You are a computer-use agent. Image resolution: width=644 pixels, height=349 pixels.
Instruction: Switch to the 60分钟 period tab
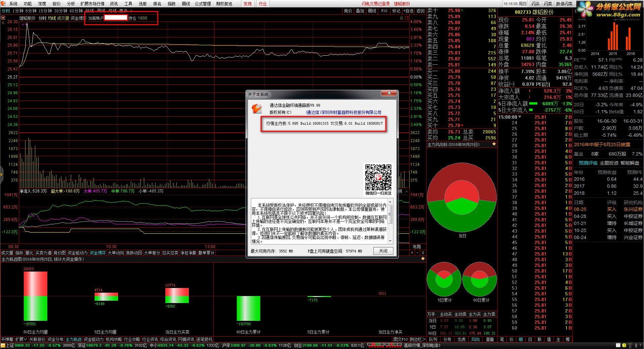tap(76, 11)
